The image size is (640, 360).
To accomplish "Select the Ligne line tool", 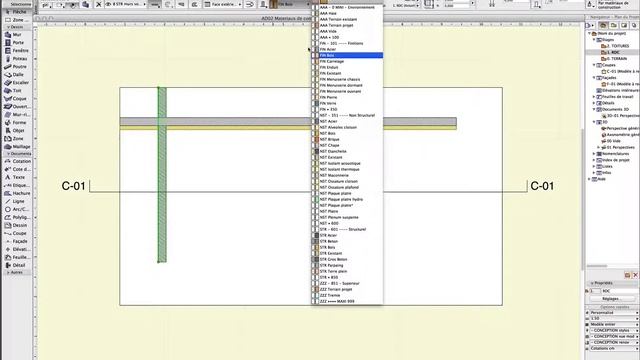I will [16, 201].
